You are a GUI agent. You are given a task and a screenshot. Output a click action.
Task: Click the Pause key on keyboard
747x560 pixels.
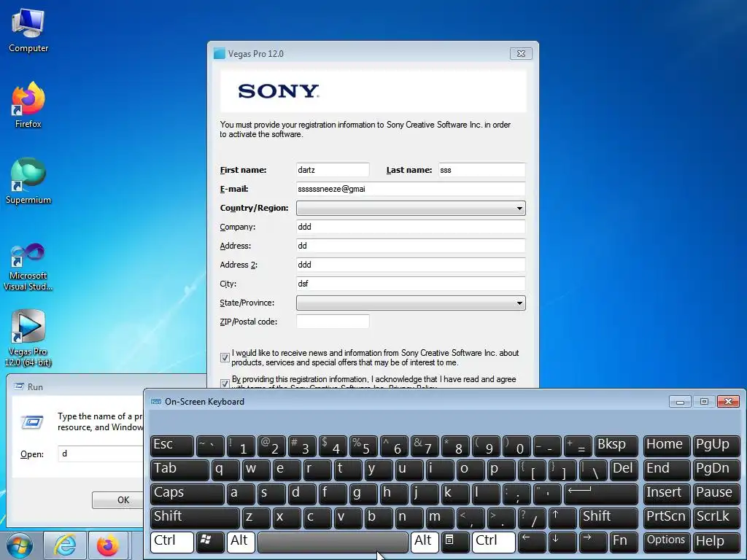716,494
